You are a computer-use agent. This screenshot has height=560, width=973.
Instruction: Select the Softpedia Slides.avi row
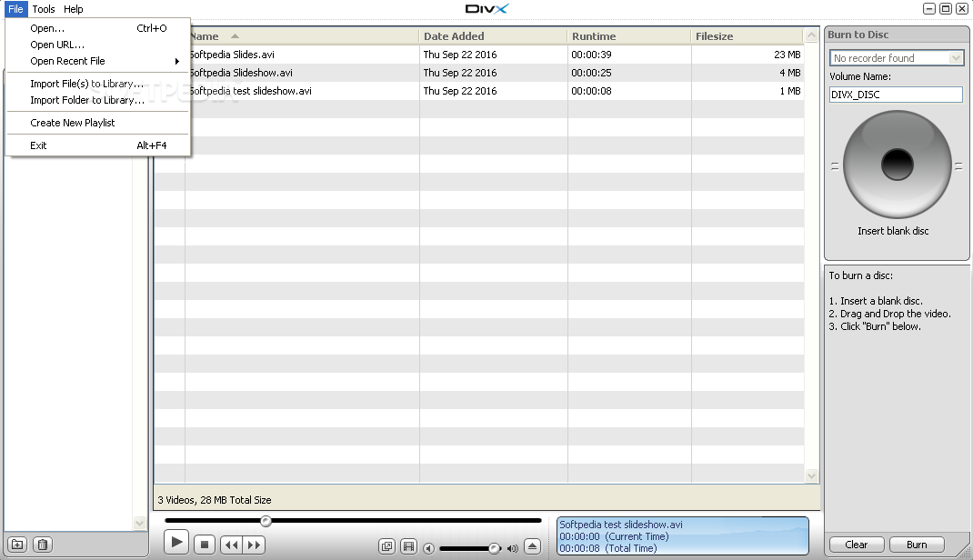(479, 55)
